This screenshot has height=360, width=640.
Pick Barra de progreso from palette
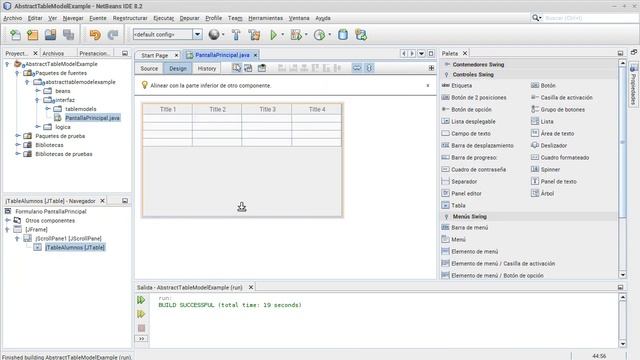pos(473,158)
